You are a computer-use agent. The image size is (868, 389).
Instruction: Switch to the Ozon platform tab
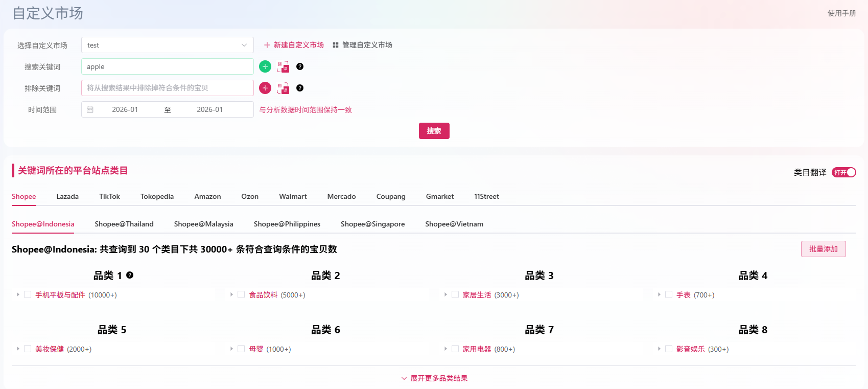(x=250, y=196)
